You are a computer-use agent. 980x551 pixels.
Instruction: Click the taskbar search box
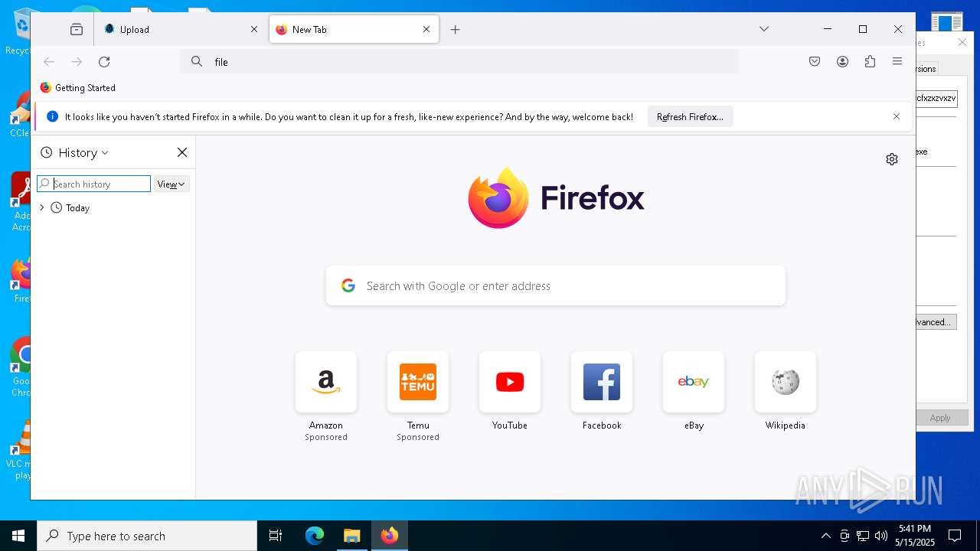pos(147,536)
